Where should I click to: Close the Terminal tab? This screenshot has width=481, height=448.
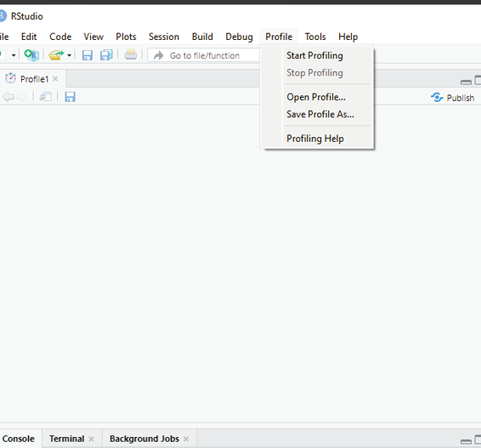coord(91,439)
